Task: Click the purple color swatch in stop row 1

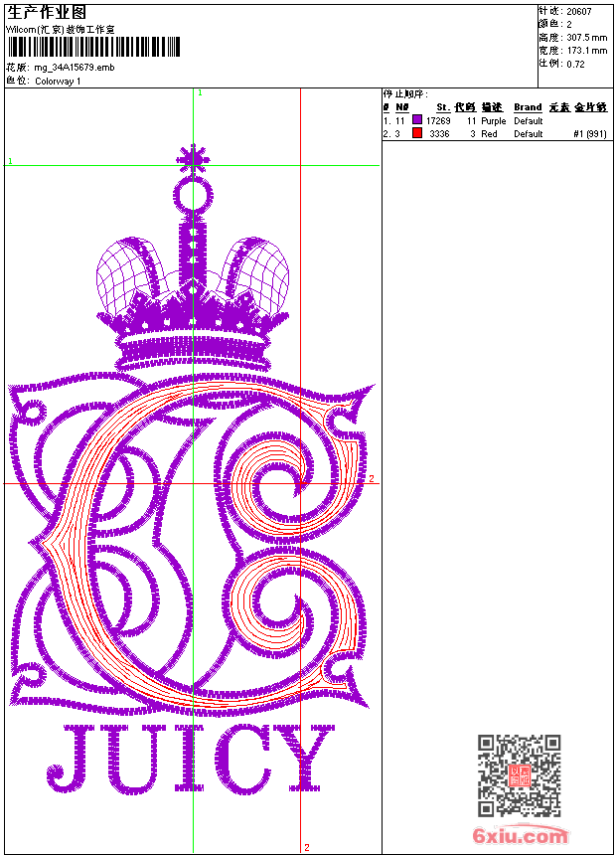Action: (417, 119)
